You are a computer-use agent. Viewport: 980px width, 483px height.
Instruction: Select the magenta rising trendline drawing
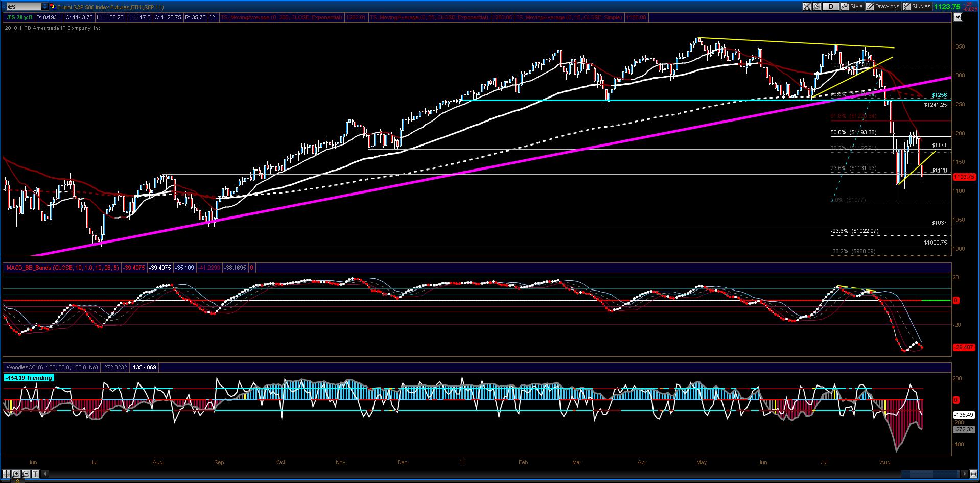[491, 166]
